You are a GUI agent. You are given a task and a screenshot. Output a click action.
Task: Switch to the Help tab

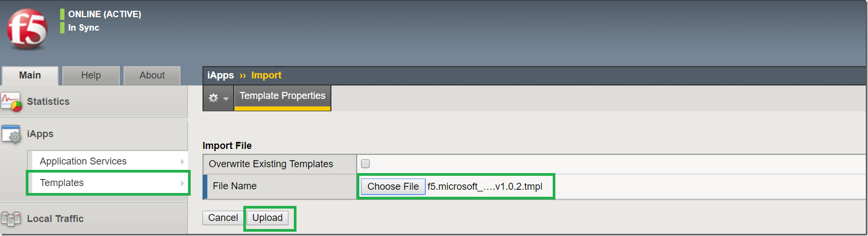pos(91,75)
